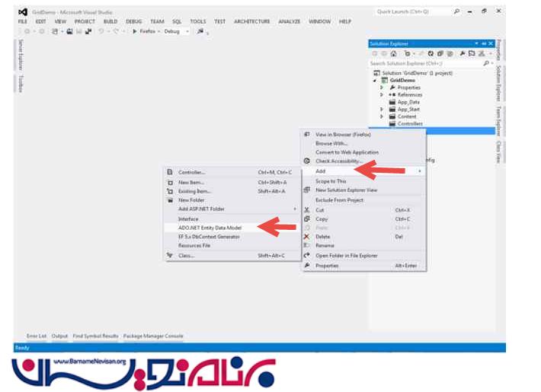Click the Quick Launch magnifier icon
Screen dimensions: 541x392
coord(457,11)
